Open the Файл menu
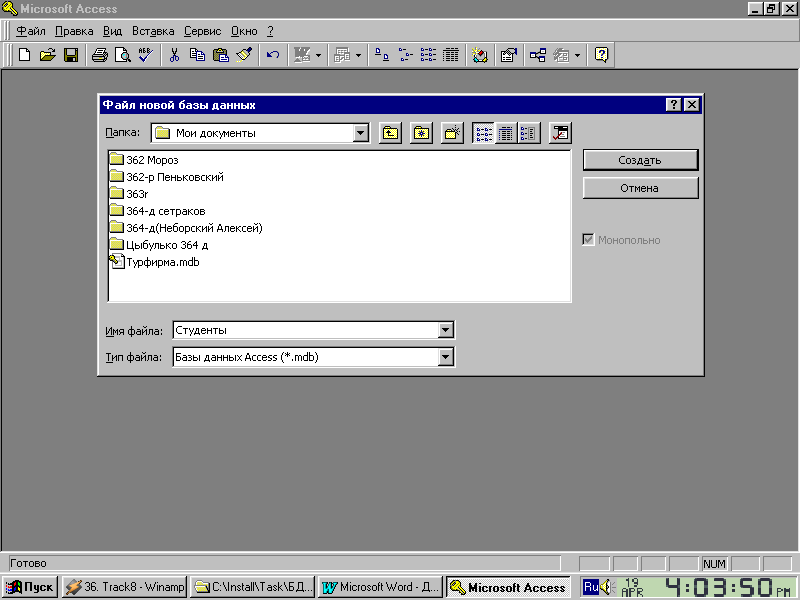The height and width of the screenshot is (600, 800). click(31, 31)
